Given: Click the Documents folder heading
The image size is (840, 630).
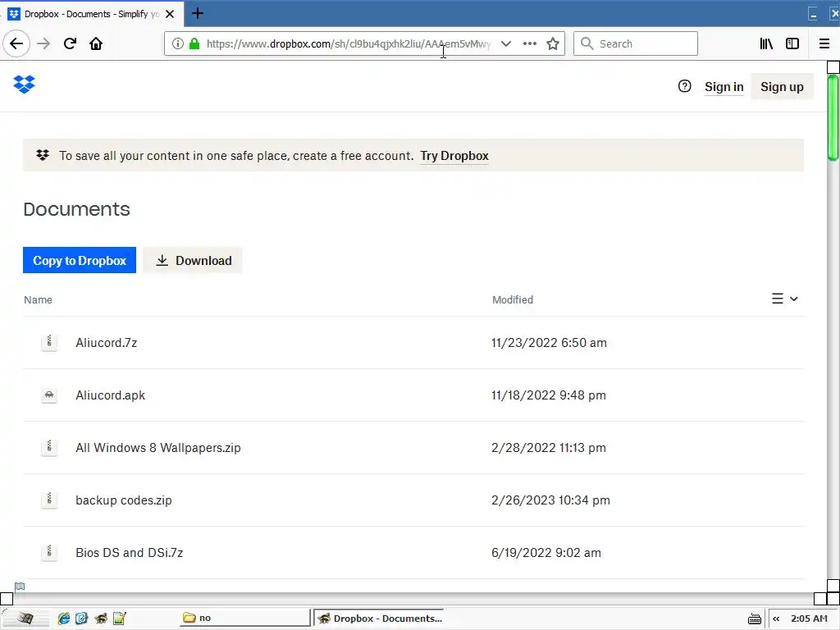Looking at the screenshot, I should pyautogui.click(x=76, y=209).
